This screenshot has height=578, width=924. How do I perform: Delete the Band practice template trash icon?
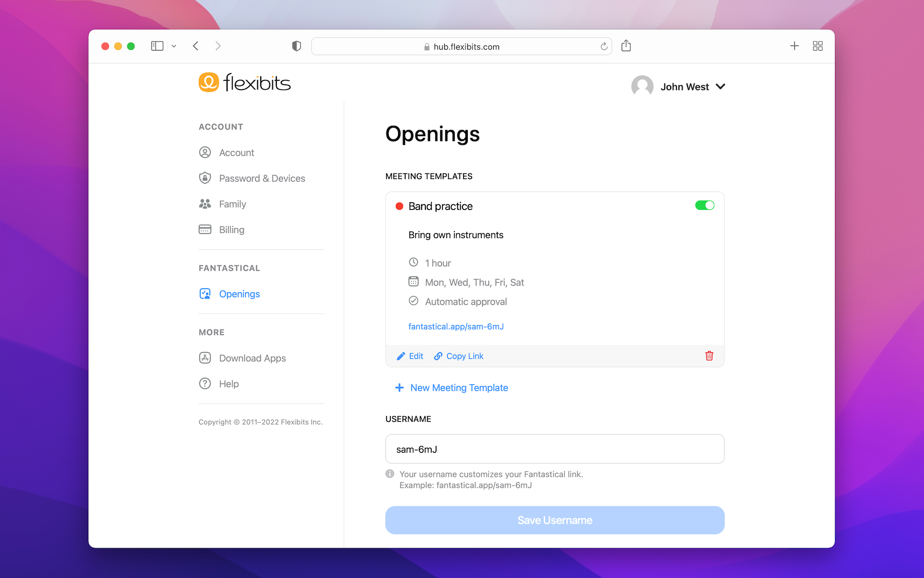pos(709,356)
